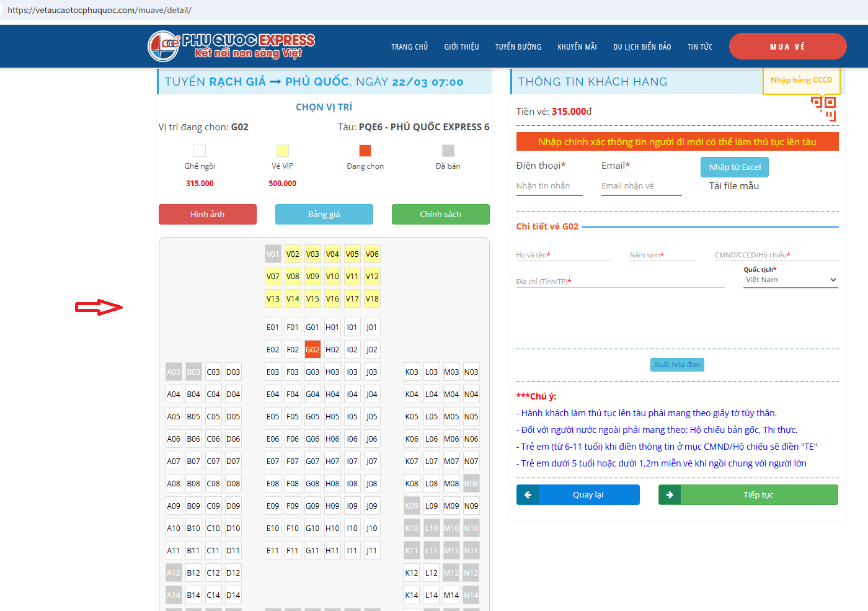Click the Phu Quoc Express logo
The width and height of the screenshot is (868, 611).
[231, 46]
